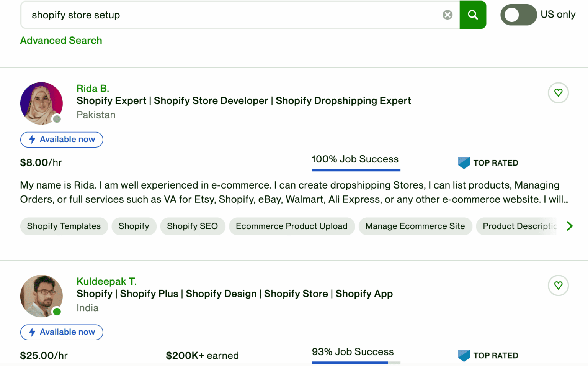The width and height of the screenshot is (588, 366).
Task: Click the green search magnifier icon
Action: tap(473, 15)
